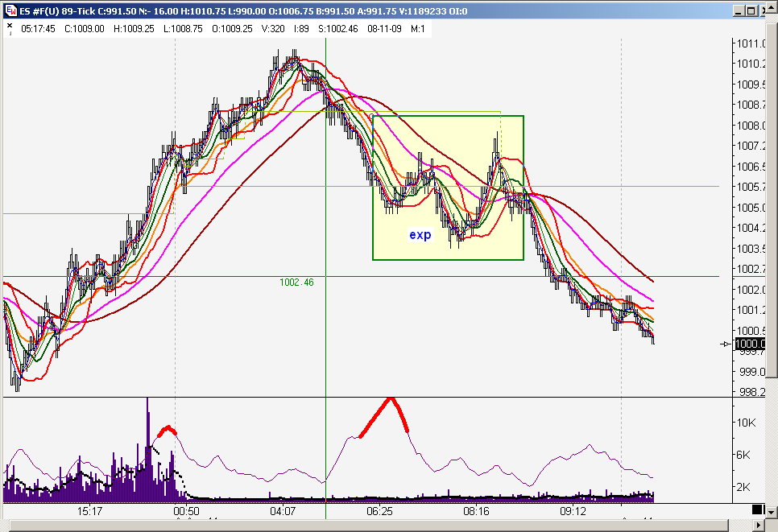
Task: Click the horizontal scrollbar right arrow
Action: click(758, 525)
